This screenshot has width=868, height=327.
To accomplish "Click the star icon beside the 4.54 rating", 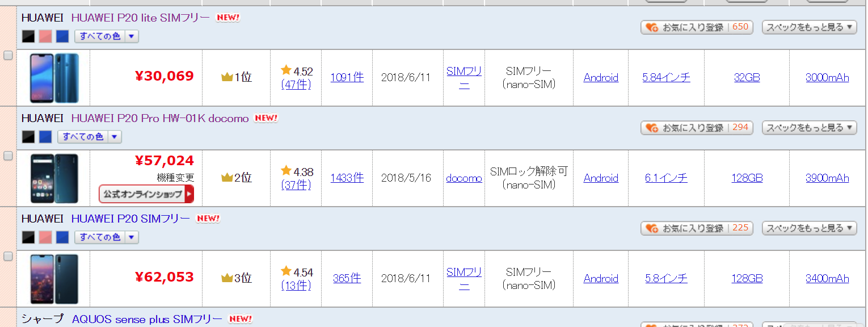I will (286, 271).
